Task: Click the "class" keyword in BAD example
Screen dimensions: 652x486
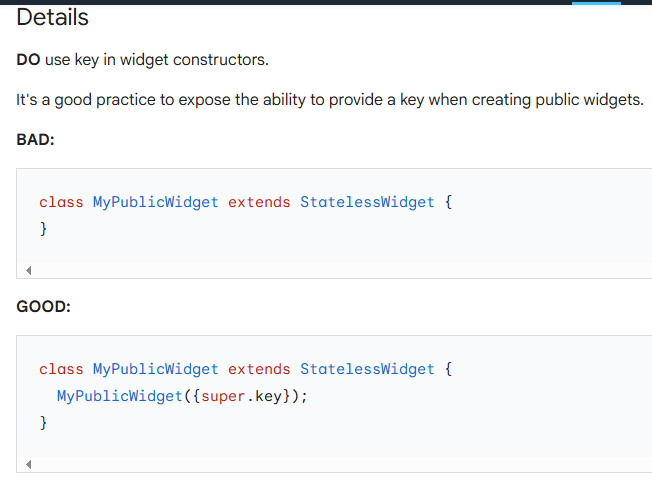Action: point(61,202)
